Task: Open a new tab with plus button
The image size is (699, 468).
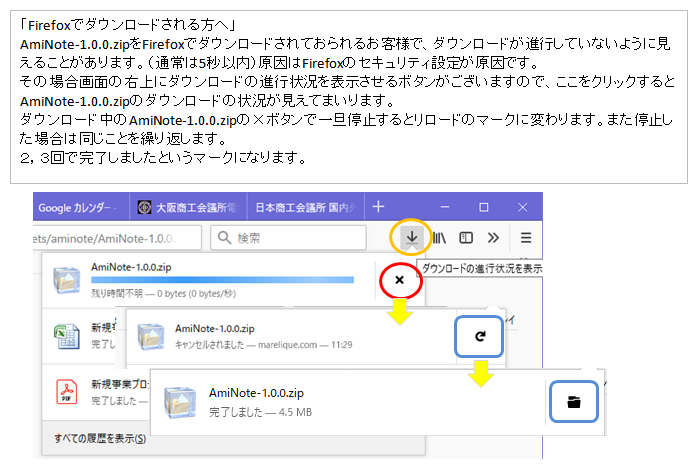Action: [378, 207]
